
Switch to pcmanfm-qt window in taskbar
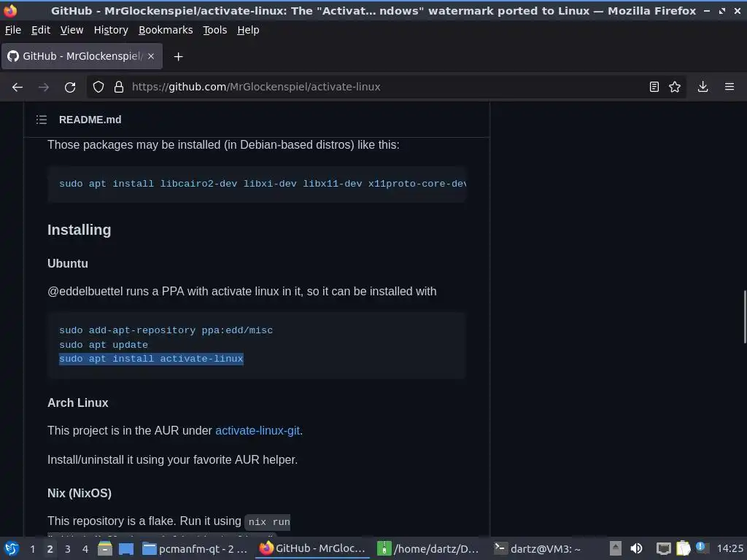pos(196,548)
